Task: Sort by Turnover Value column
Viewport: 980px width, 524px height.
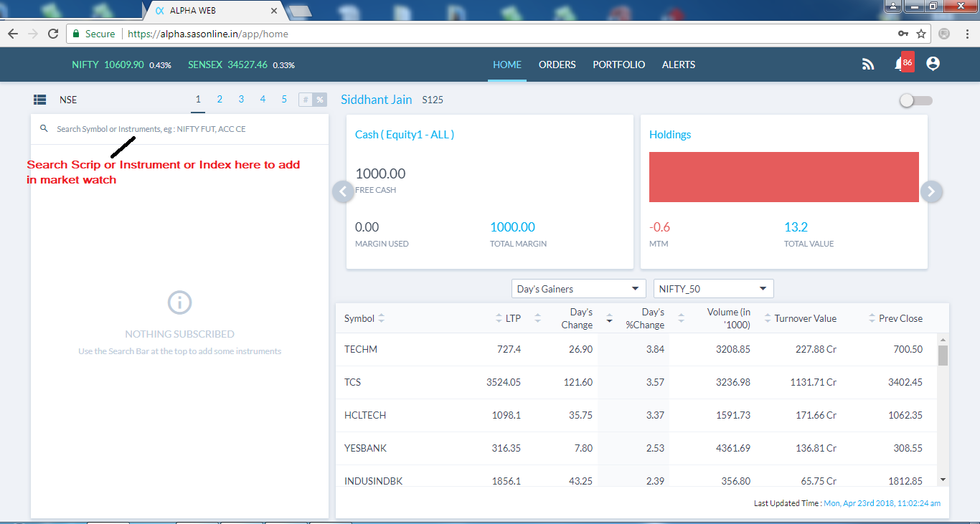Action: point(800,318)
